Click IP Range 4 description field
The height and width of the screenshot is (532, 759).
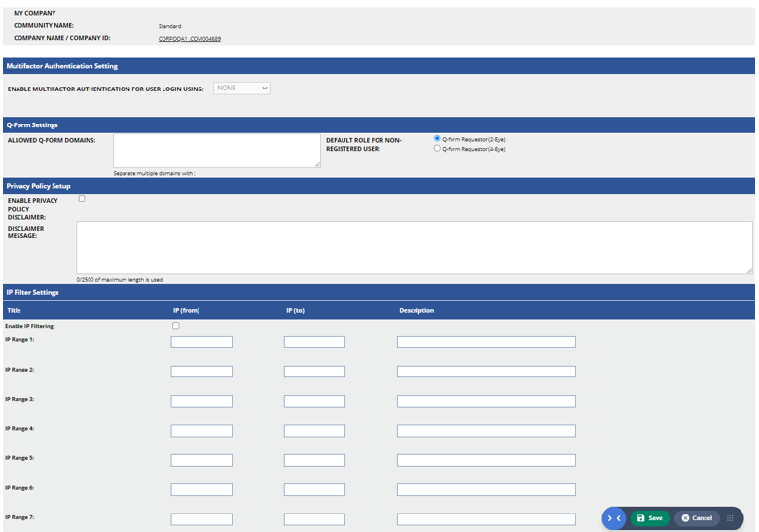[x=487, y=431]
